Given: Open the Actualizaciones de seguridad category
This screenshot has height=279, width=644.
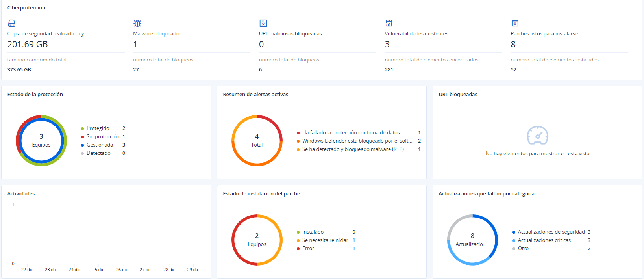Looking at the screenshot, I should (x=551, y=232).
